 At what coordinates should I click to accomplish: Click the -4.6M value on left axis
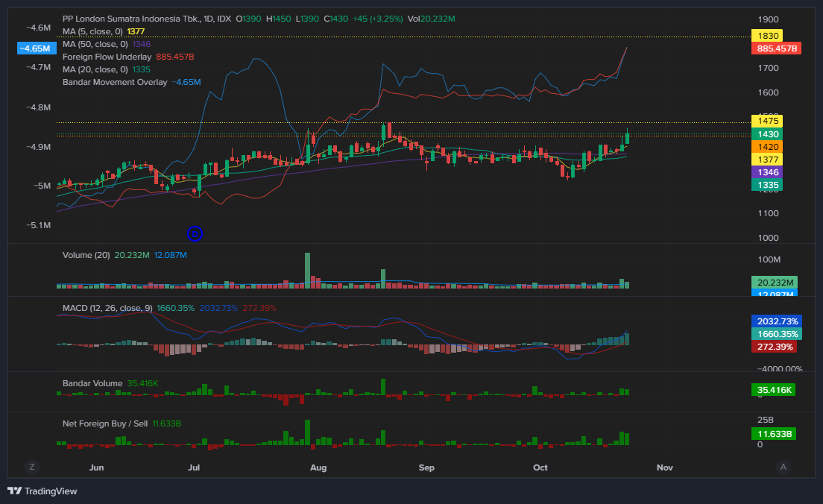pos(38,28)
